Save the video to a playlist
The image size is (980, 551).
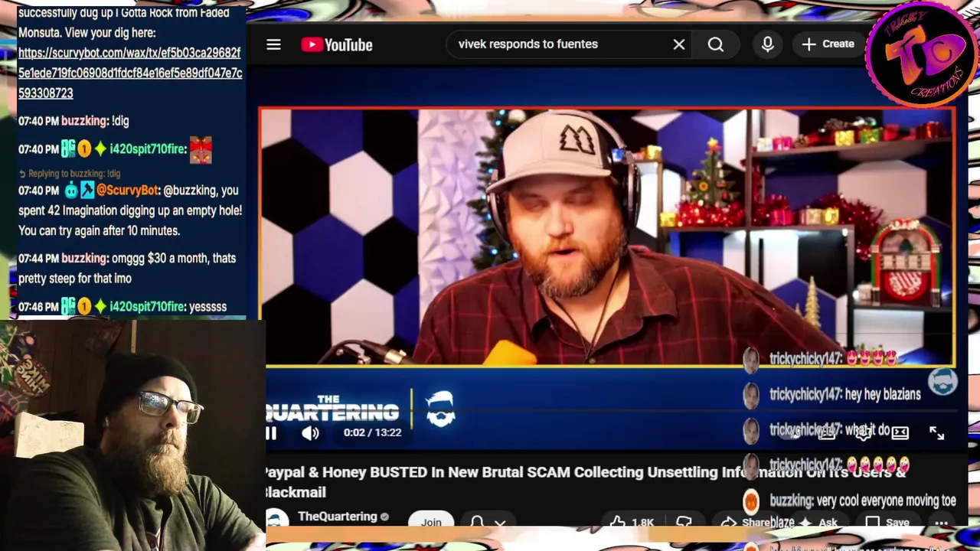coord(887,523)
